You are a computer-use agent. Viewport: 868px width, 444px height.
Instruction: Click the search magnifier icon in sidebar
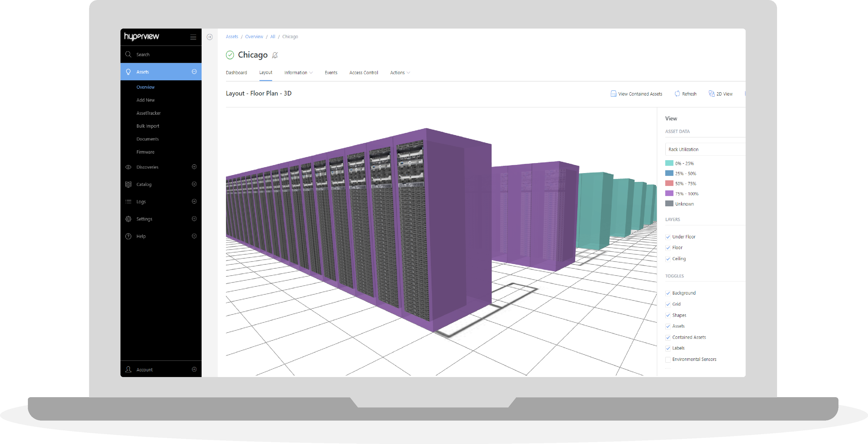pyautogui.click(x=128, y=54)
